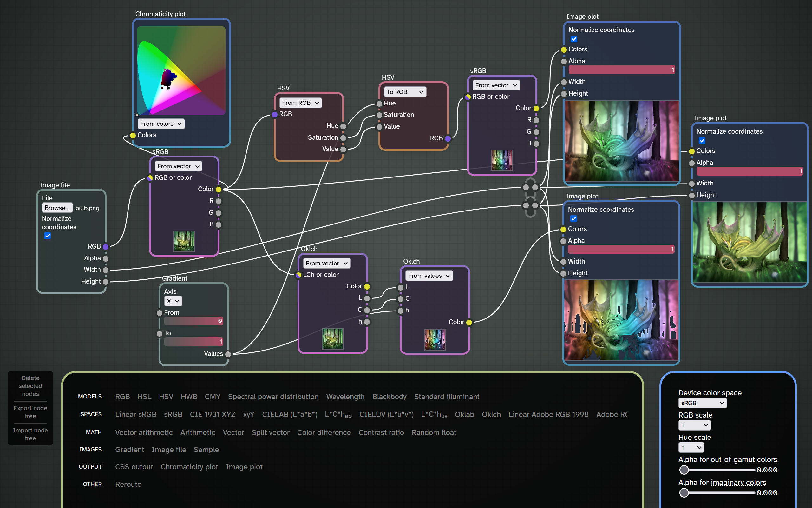Click the RGB output socket of Image file node

click(106, 247)
